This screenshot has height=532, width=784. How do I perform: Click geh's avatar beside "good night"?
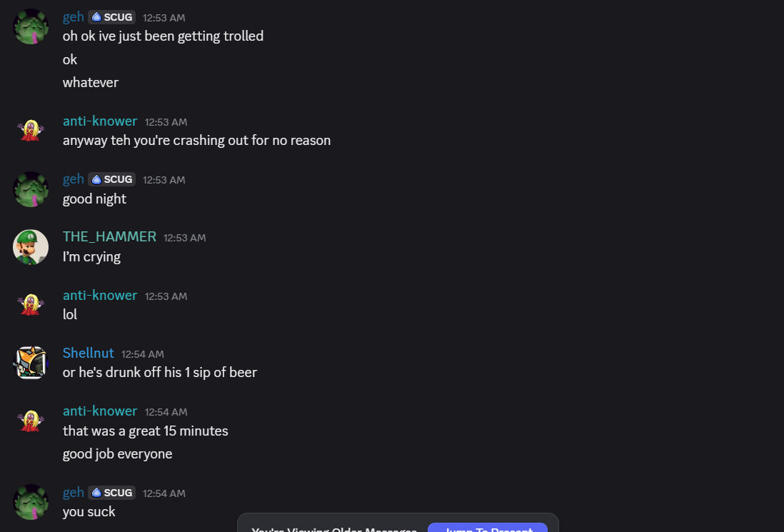pyautogui.click(x=31, y=189)
